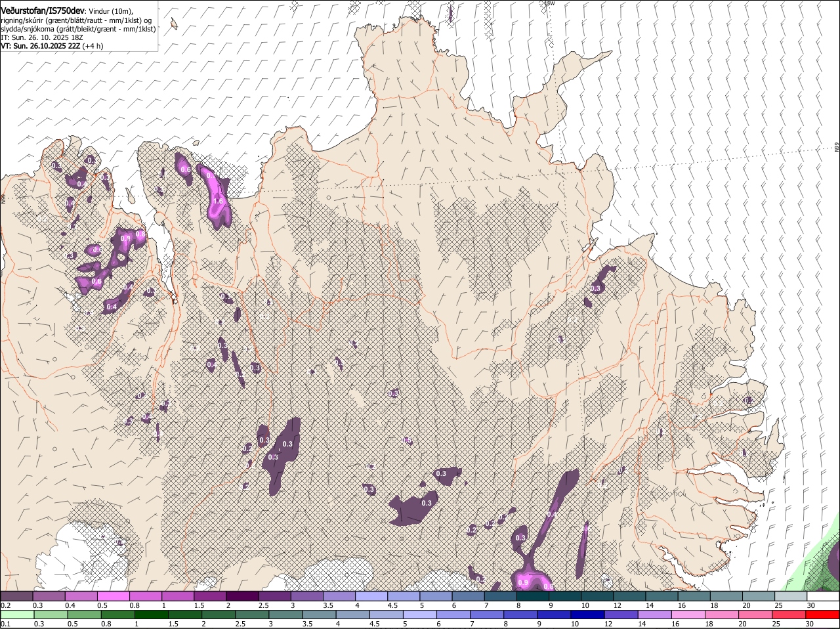Click the '3.5' label in the upper legend row
840x629 pixels.
click(328, 605)
